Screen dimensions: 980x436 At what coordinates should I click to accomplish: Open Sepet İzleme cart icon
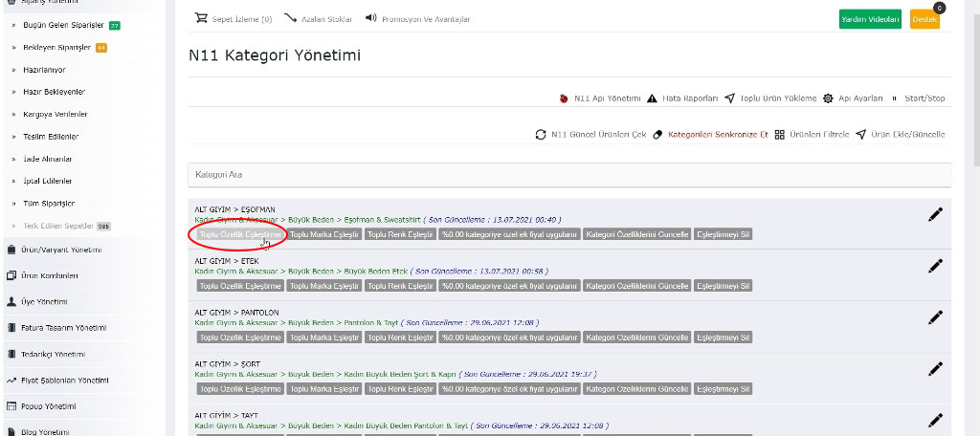click(201, 18)
